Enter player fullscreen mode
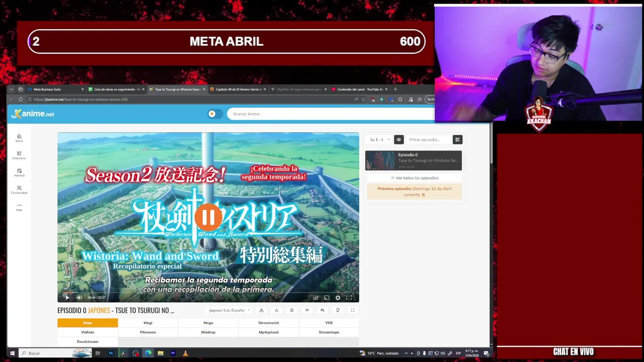Image resolution: width=644 pixels, height=362 pixels. pyautogui.click(x=349, y=298)
